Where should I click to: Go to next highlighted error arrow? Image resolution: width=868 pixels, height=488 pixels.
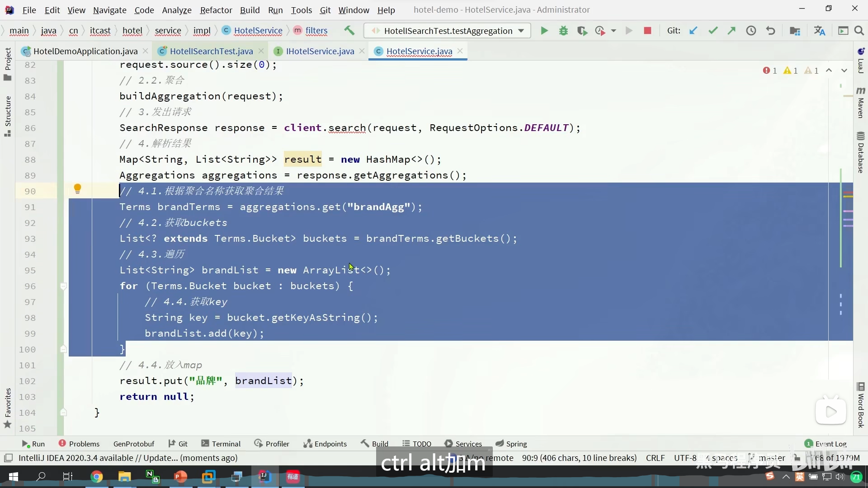coord(844,70)
